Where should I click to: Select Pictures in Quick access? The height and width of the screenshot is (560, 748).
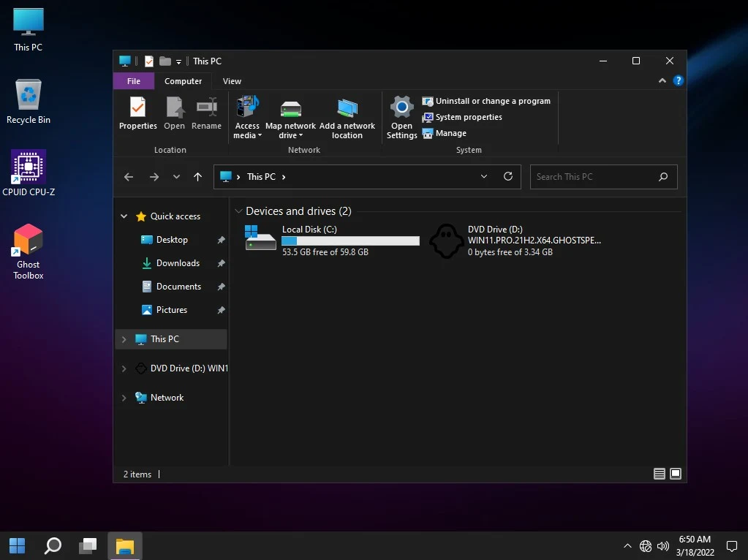tap(171, 309)
